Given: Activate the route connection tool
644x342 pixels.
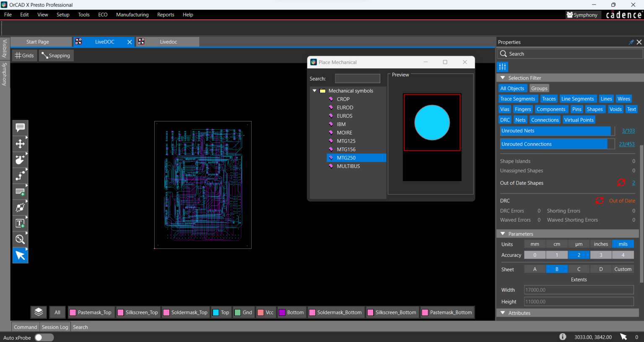Looking at the screenshot, I should tap(20, 176).
